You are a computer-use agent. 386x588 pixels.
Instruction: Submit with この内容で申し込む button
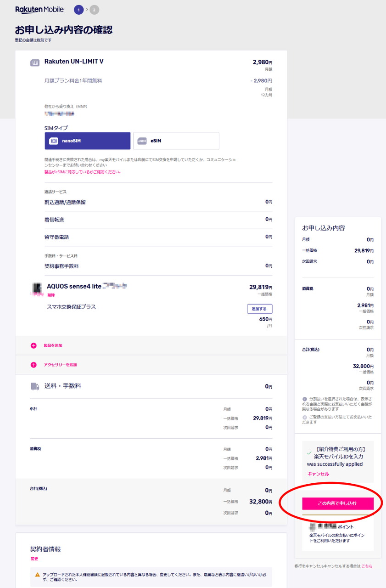pos(338,503)
